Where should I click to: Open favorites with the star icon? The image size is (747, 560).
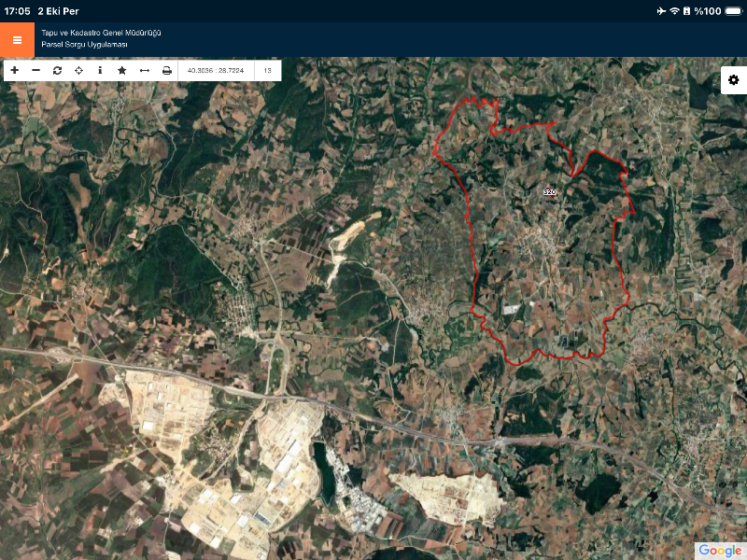[x=121, y=70]
